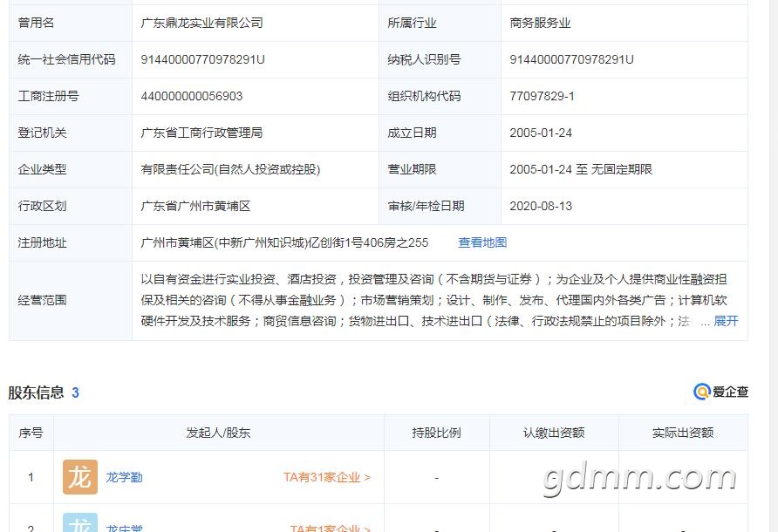Image resolution: width=778 pixels, height=532 pixels.
Task: Click the 曾用名 value 广东鼎龙实业有限公司
Action: 201,23
